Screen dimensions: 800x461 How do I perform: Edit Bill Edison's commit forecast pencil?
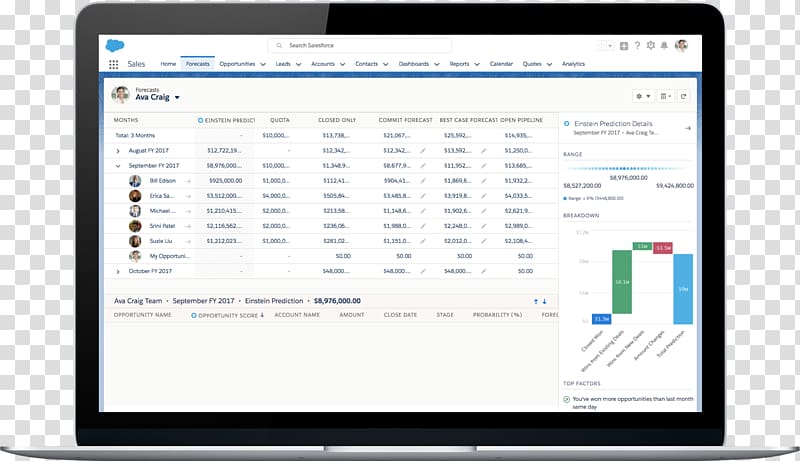(422, 180)
